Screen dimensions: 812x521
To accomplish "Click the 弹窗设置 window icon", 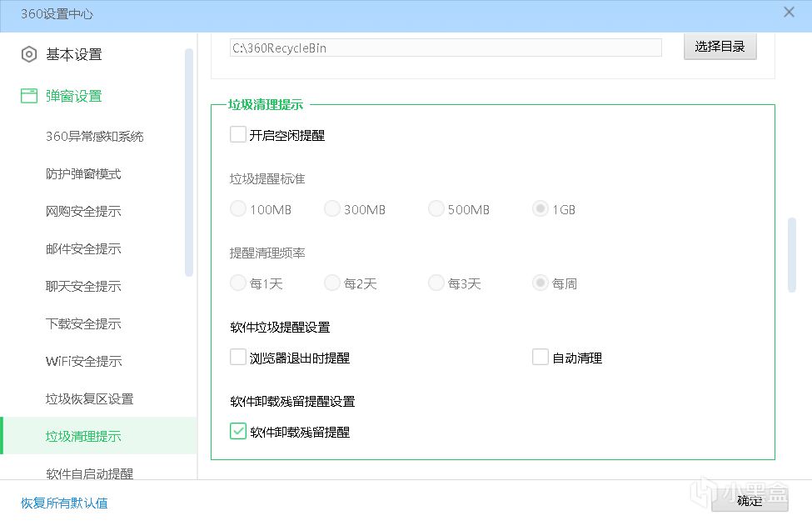I will [x=29, y=96].
